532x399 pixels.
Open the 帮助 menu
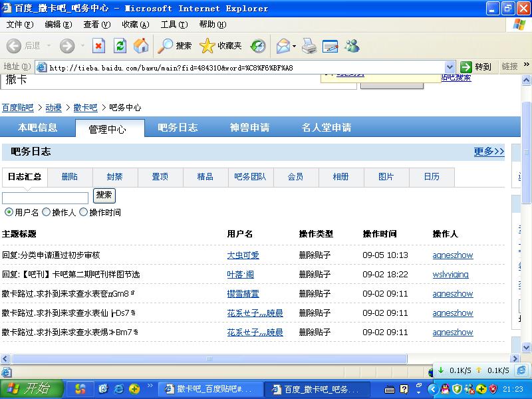(x=213, y=25)
